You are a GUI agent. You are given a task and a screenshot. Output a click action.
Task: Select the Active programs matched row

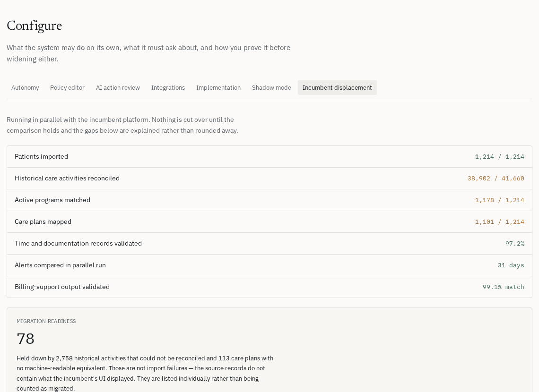269,200
